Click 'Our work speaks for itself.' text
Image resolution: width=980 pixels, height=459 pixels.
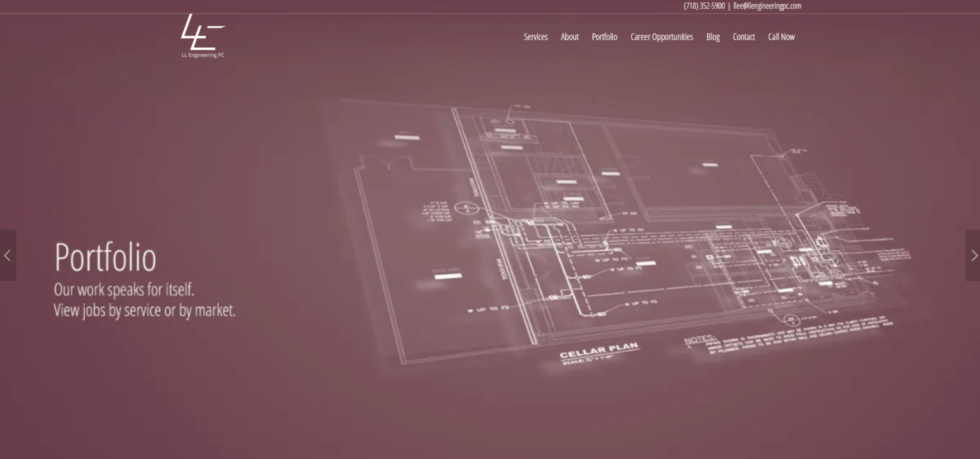coord(124,290)
